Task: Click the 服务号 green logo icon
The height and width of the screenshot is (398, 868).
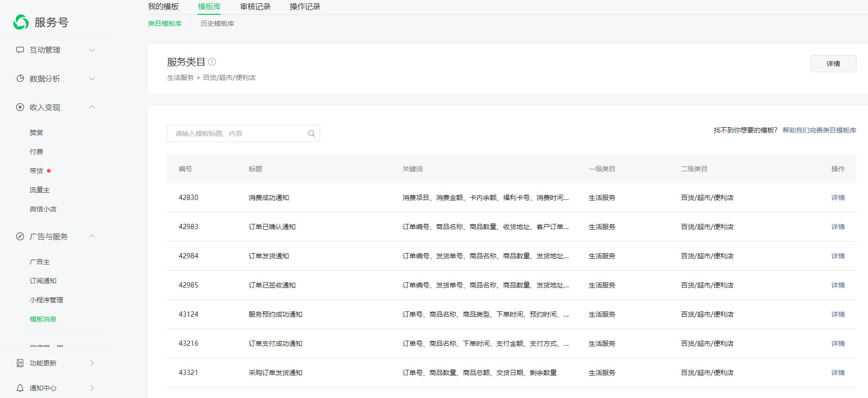Action: (x=21, y=22)
